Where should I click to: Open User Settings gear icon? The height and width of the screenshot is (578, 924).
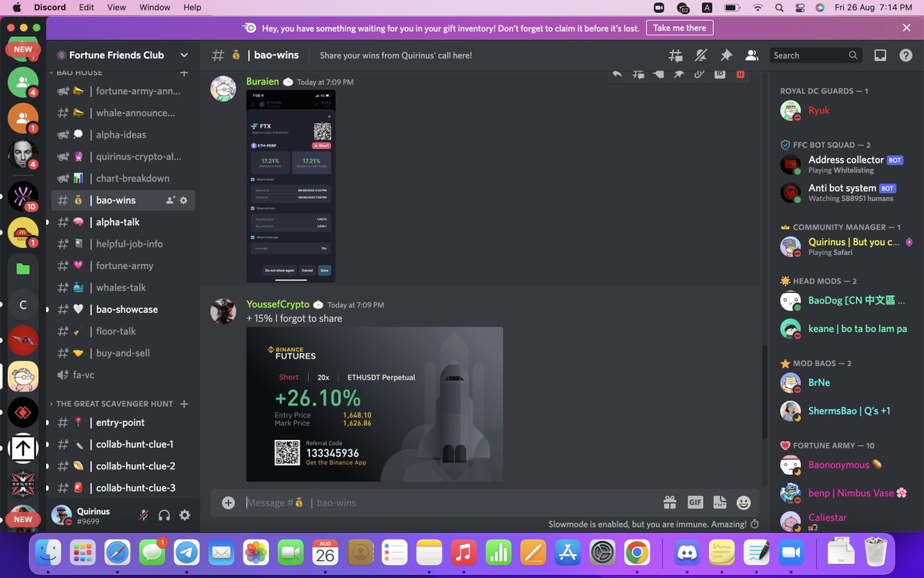pyautogui.click(x=185, y=516)
